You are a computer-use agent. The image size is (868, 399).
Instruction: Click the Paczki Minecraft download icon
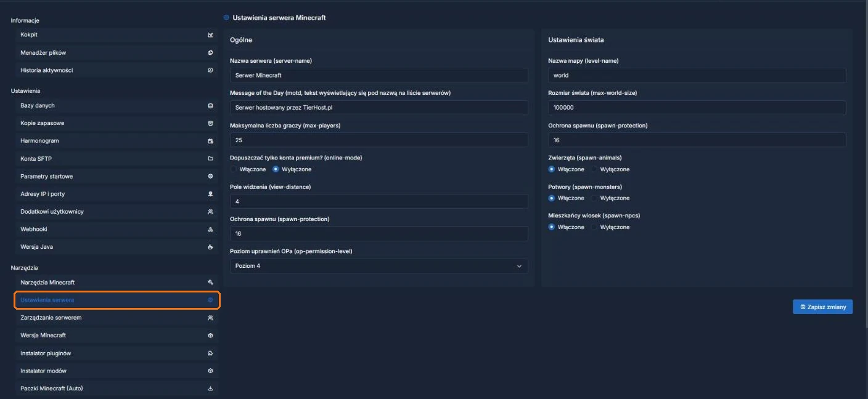[210, 389]
